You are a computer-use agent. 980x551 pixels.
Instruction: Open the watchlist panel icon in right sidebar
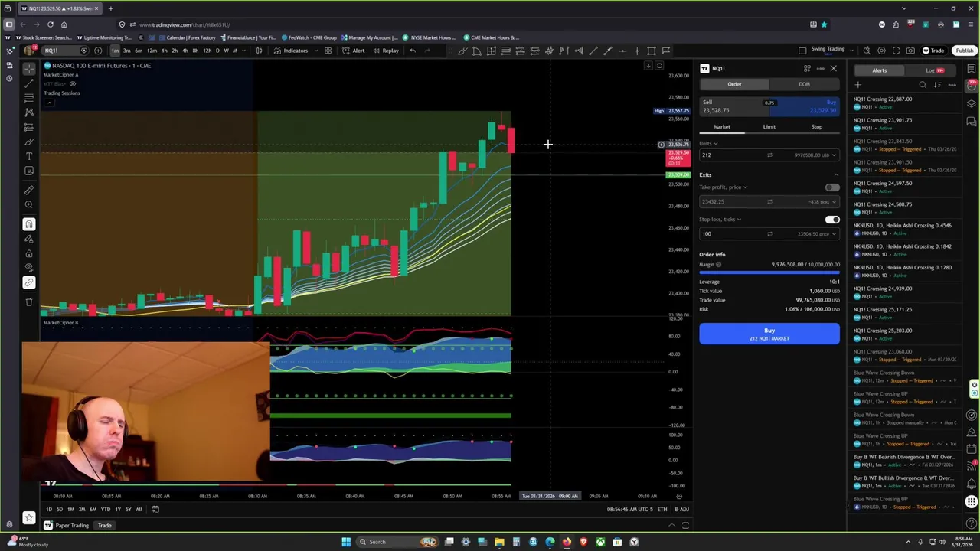tap(972, 69)
